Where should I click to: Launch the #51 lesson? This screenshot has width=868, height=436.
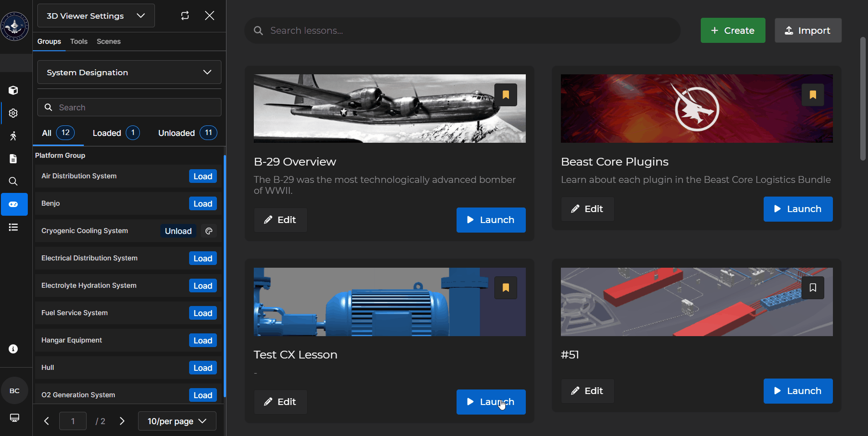(x=798, y=391)
